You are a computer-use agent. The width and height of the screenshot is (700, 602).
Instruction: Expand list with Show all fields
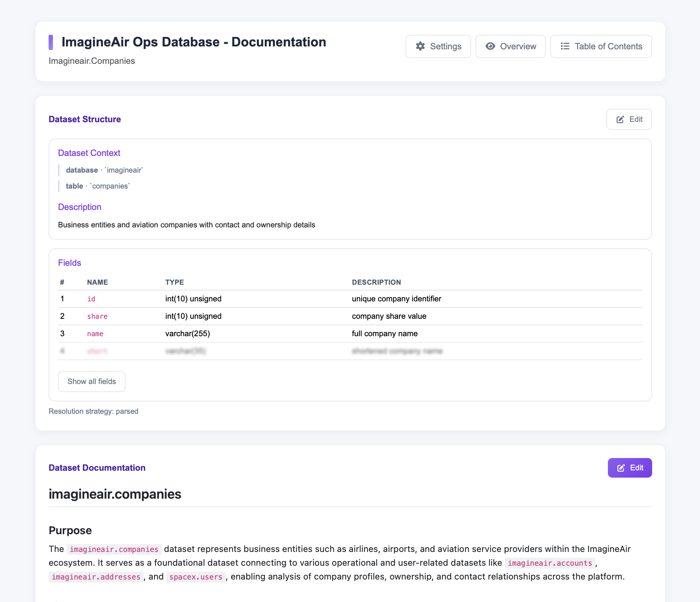click(x=92, y=382)
